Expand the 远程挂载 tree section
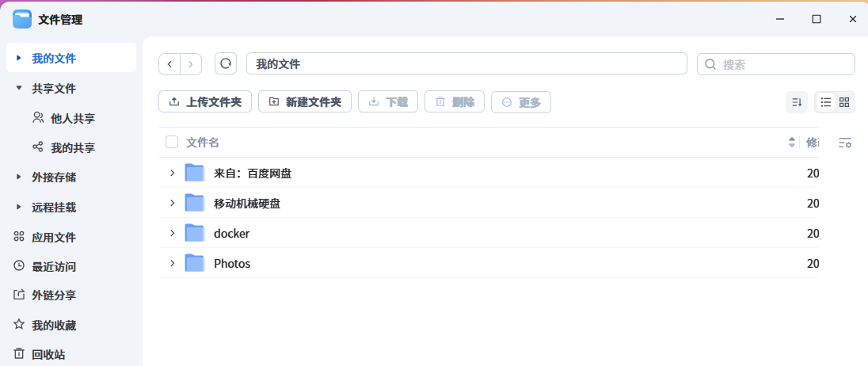Viewport: 868px width, 366px height. click(x=19, y=207)
